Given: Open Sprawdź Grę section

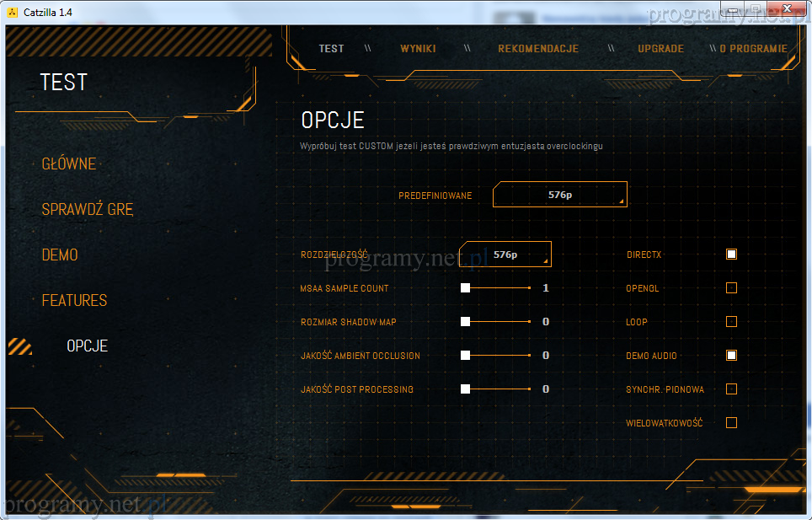Looking at the screenshot, I should (88, 209).
